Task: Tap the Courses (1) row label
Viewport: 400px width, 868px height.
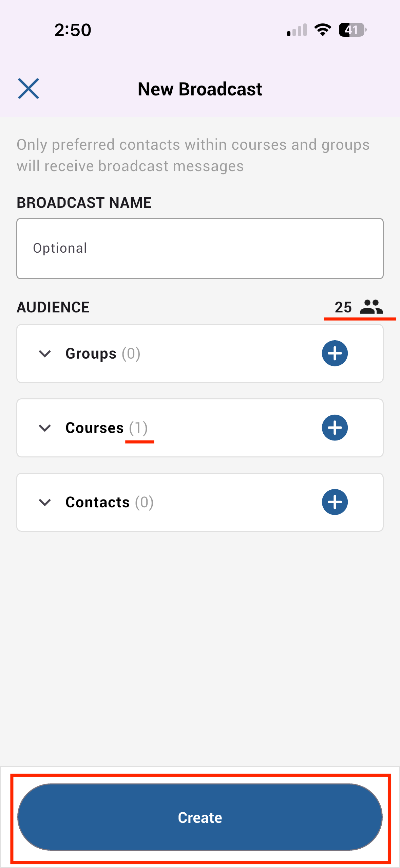Action: (106, 428)
